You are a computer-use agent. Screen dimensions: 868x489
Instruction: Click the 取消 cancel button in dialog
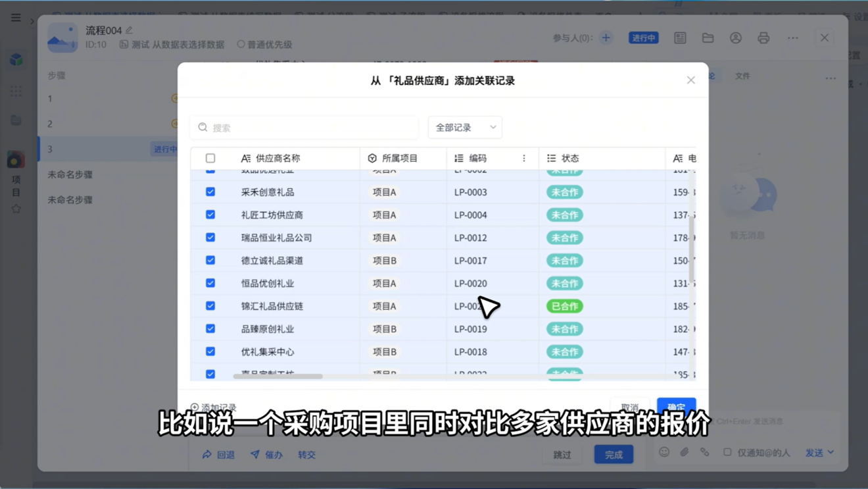pyautogui.click(x=630, y=407)
